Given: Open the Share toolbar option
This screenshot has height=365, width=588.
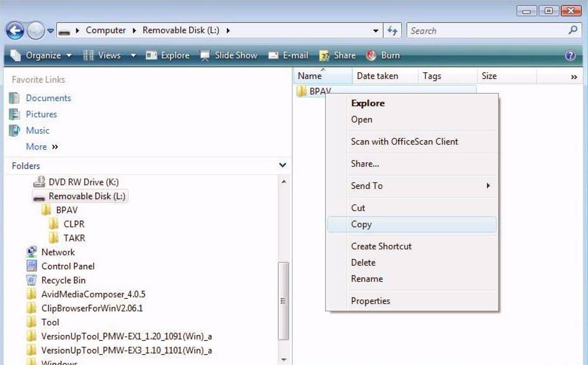Looking at the screenshot, I should pos(338,56).
